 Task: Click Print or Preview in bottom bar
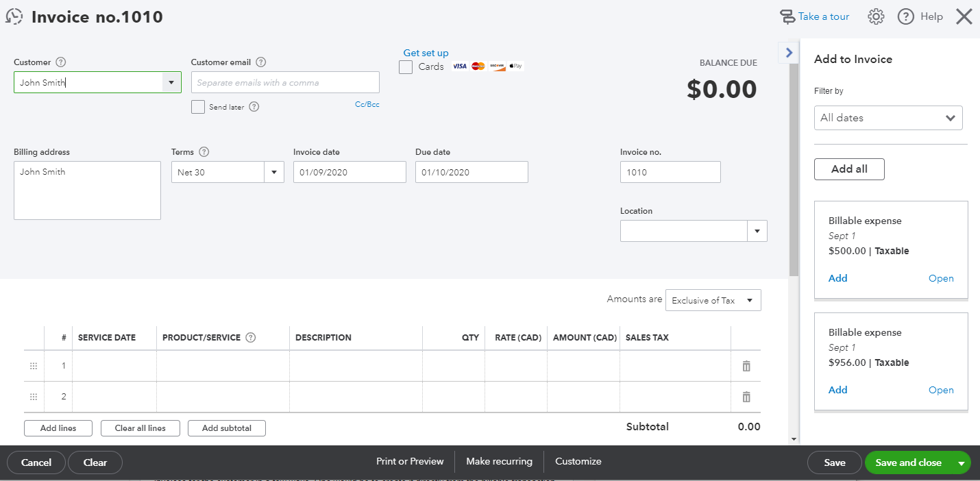(x=410, y=462)
